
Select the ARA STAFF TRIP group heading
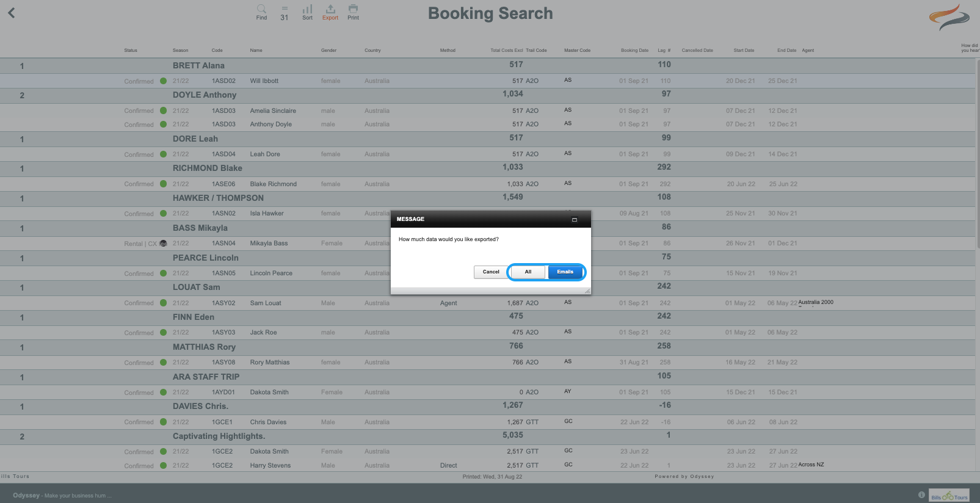tap(206, 377)
